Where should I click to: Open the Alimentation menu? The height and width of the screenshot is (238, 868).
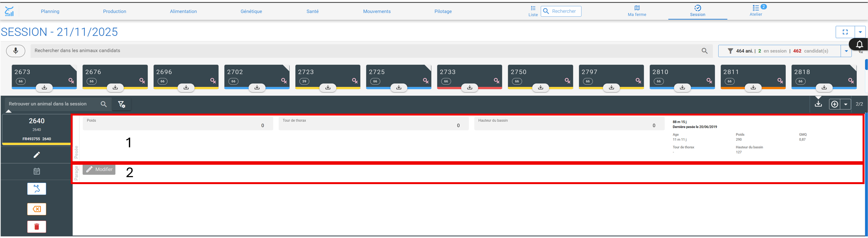183,11
